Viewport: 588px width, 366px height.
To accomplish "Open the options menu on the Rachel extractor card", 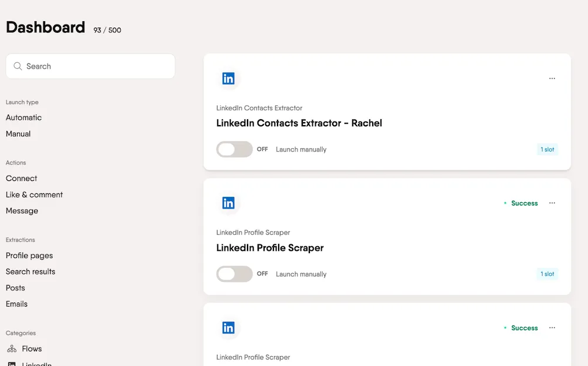I will 552,78.
